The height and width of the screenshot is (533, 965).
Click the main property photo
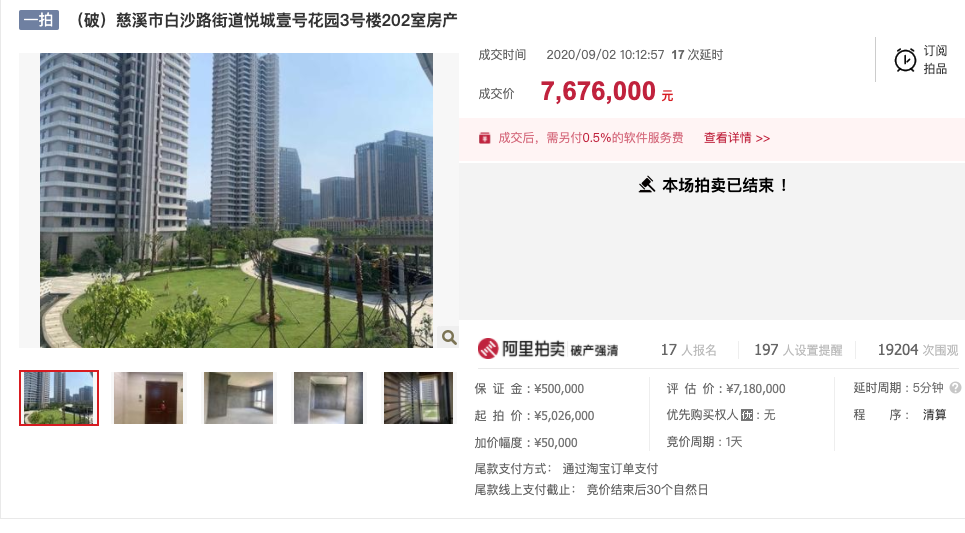pyautogui.click(x=236, y=200)
